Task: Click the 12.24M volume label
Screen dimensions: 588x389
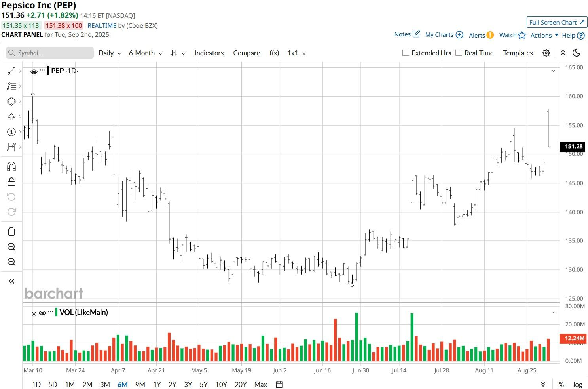Action: pyautogui.click(x=573, y=338)
